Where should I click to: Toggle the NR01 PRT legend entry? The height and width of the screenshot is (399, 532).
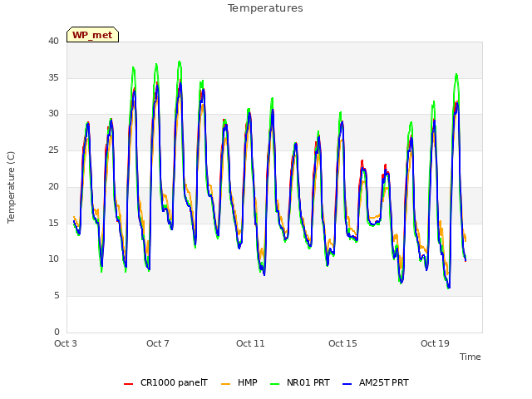click(x=300, y=382)
